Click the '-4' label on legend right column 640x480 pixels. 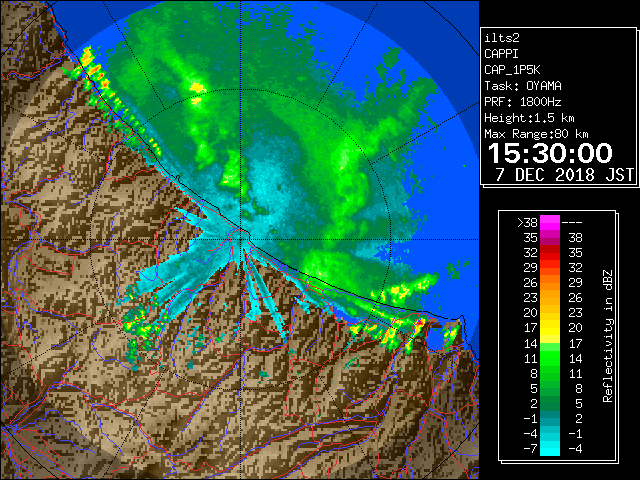click(575, 448)
